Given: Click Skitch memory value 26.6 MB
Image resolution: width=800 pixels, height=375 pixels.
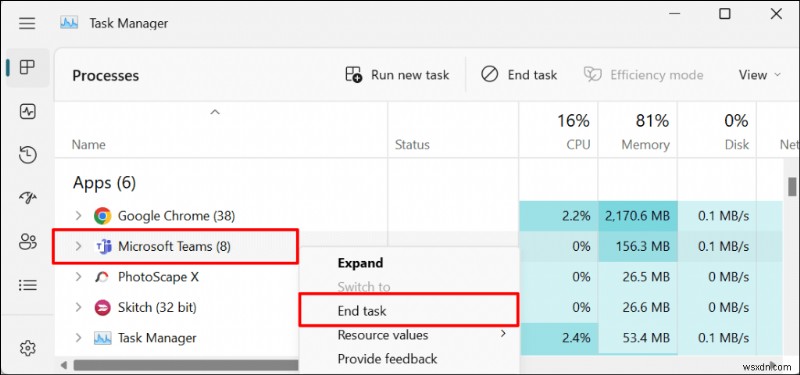Looking at the screenshot, I should (647, 308).
